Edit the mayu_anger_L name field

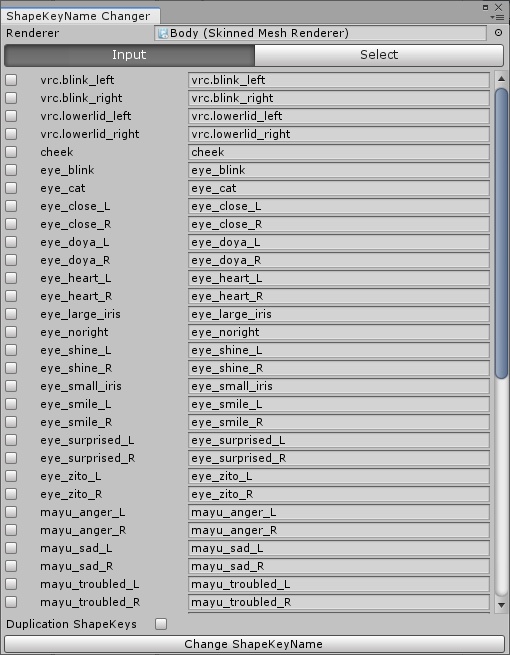pos(339,512)
